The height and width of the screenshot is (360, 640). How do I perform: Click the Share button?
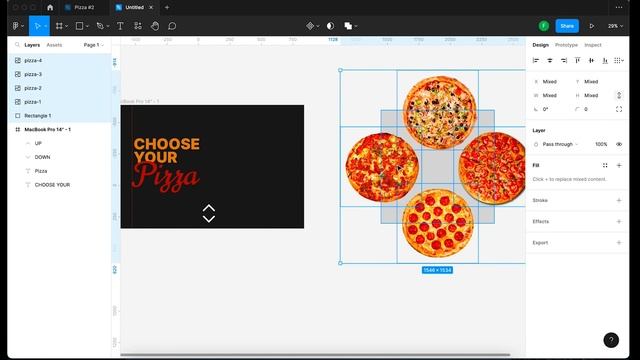pyautogui.click(x=567, y=26)
